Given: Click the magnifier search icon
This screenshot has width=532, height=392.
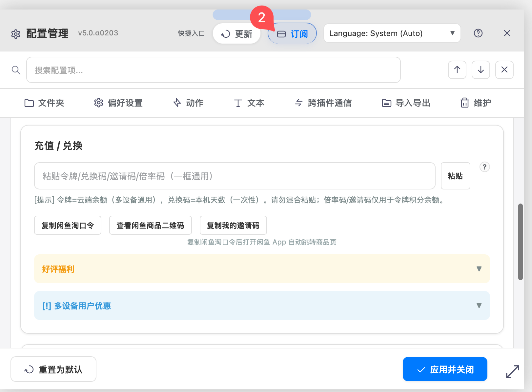Looking at the screenshot, I should click(x=16, y=70).
